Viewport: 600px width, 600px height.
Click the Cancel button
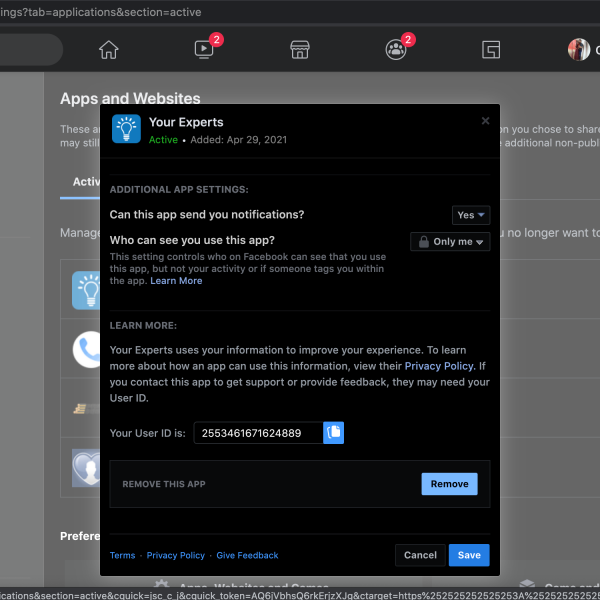[420, 555]
